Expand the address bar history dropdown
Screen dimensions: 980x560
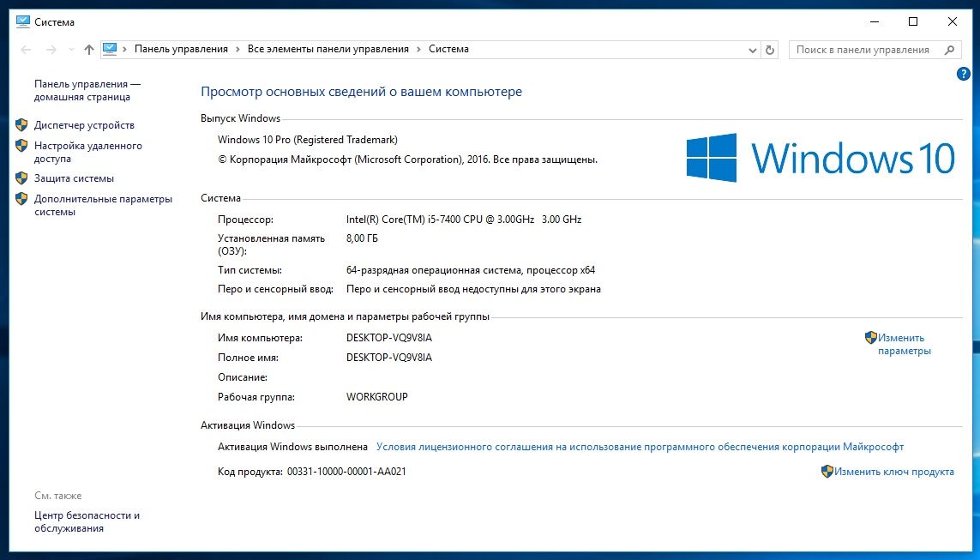(753, 50)
